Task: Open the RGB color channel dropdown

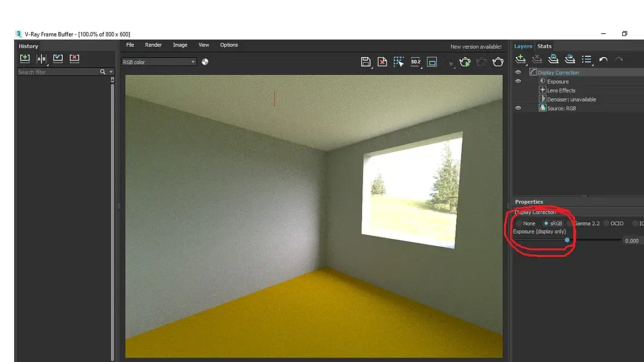Action: tap(158, 62)
